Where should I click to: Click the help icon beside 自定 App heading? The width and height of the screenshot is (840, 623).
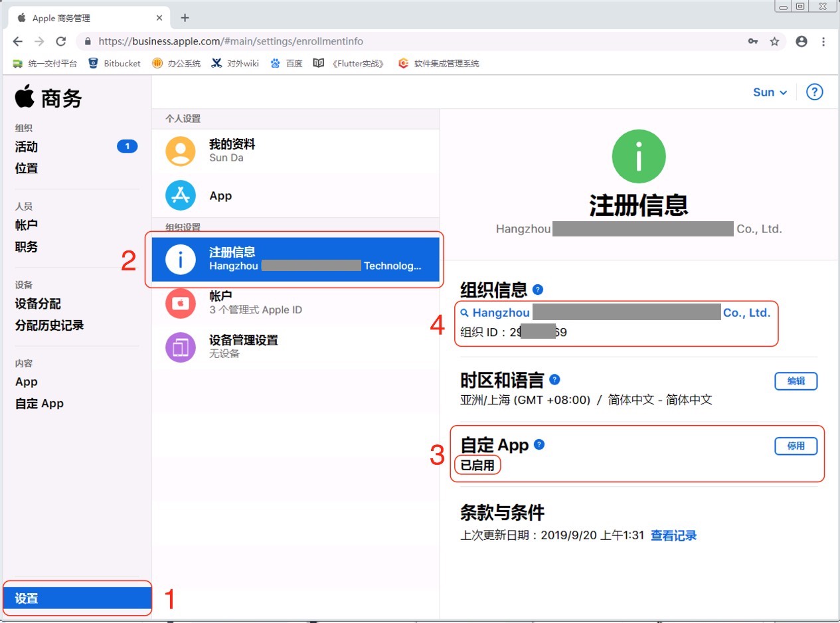(x=539, y=444)
